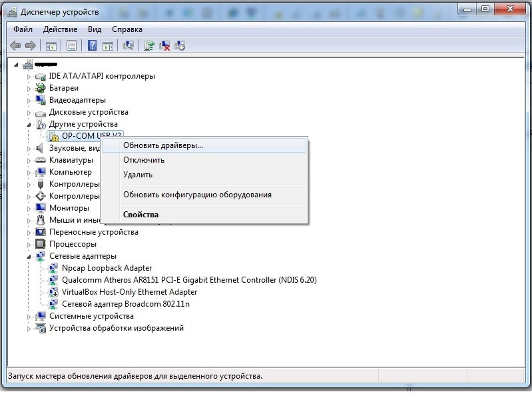Image resolution: width=532 pixels, height=398 pixels.
Task: Choose Свойства in the context menu
Action: point(204,215)
